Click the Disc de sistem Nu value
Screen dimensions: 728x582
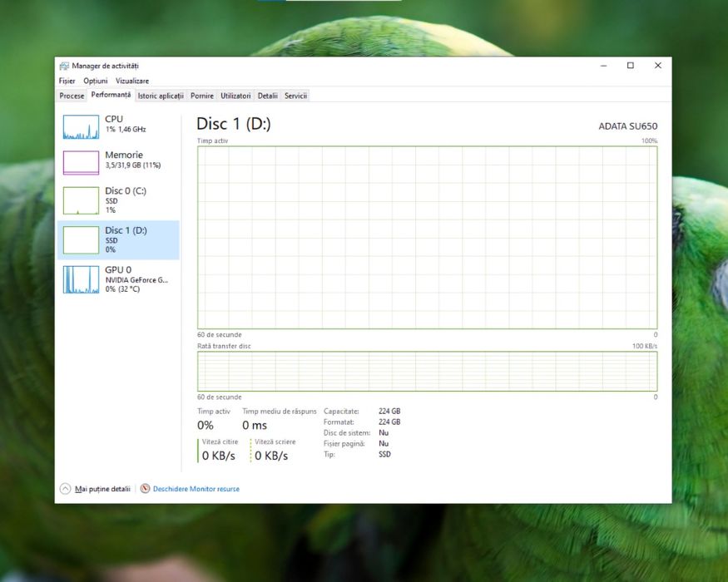384,432
